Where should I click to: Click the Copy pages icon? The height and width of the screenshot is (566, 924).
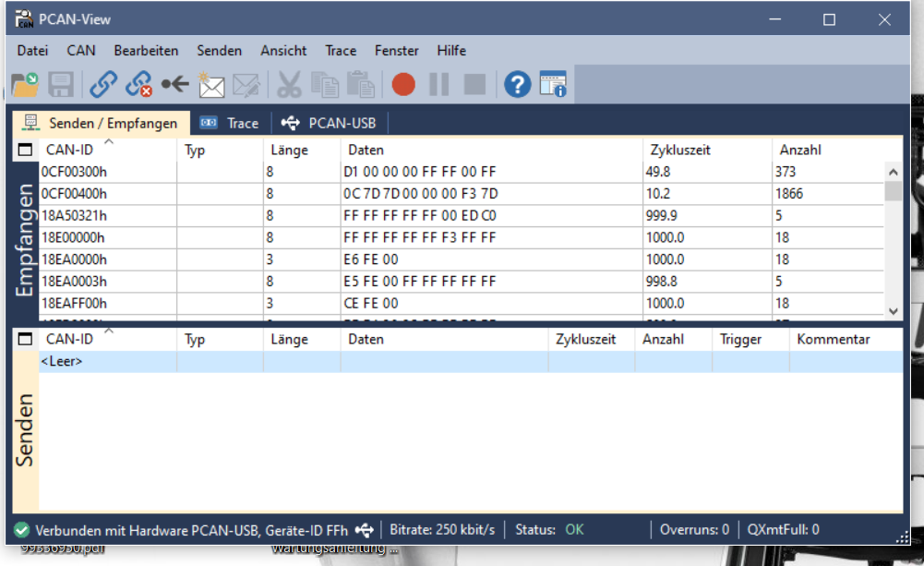point(325,84)
